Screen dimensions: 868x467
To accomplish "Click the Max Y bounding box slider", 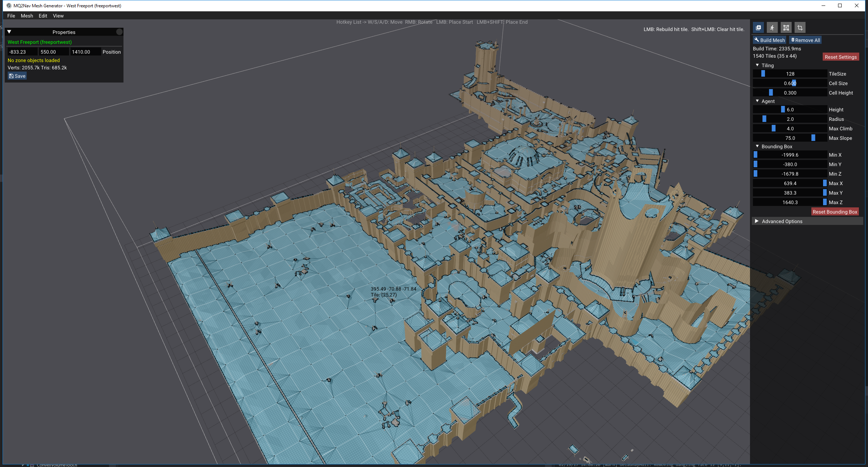I will pos(790,193).
